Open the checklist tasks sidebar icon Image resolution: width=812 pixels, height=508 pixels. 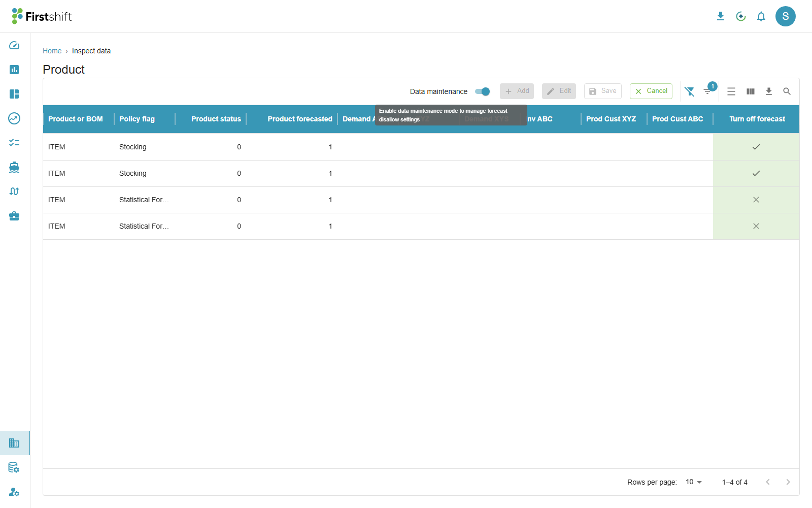14,143
